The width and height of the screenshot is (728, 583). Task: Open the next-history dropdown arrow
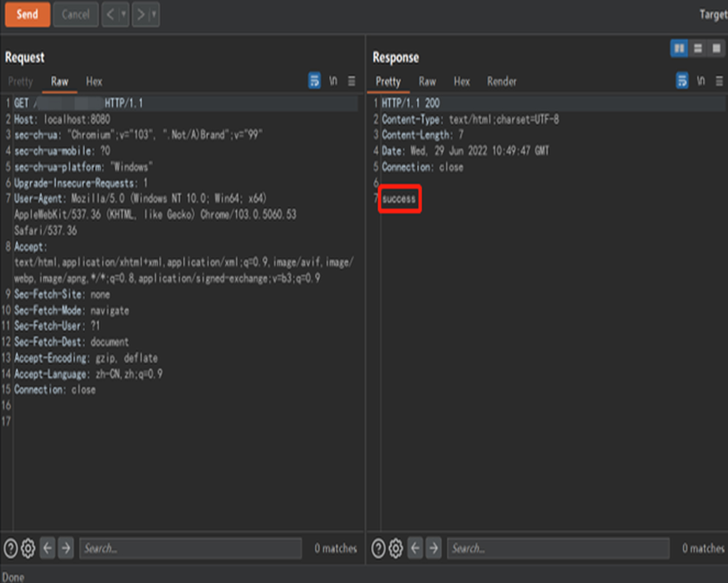point(154,14)
